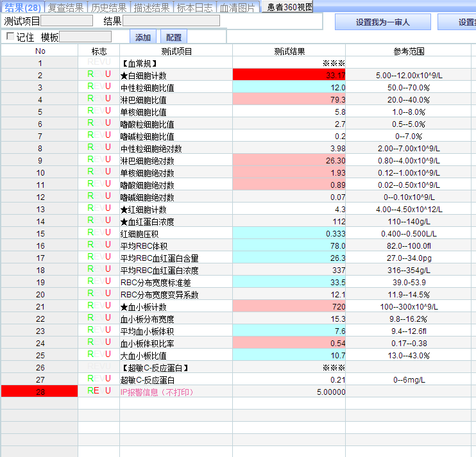
Task: Switch to the 复查结果 tab
Action: pos(65,8)
